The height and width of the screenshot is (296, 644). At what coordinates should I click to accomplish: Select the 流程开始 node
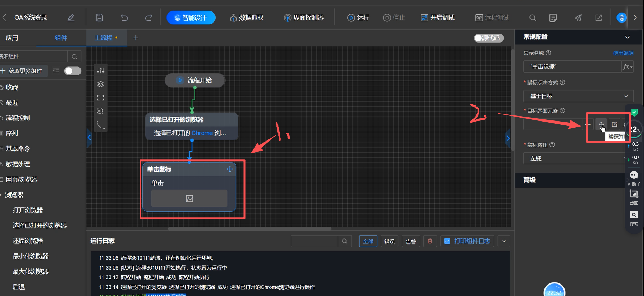tap(195, 80)
